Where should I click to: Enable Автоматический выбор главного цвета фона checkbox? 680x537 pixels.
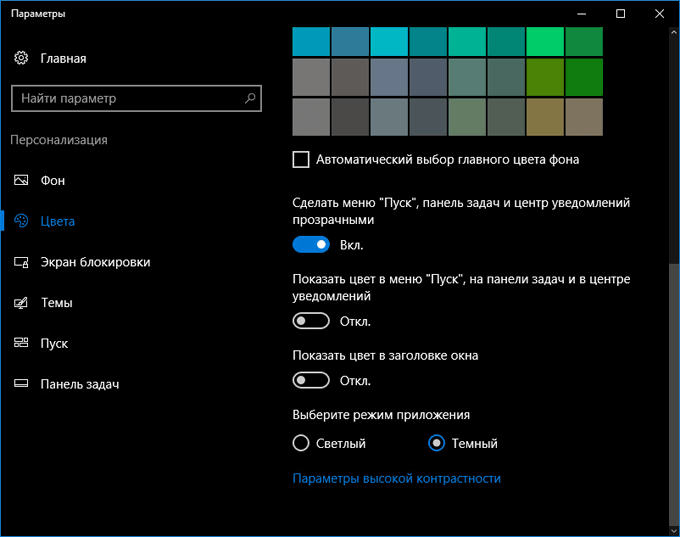click(x=301, y=159)
